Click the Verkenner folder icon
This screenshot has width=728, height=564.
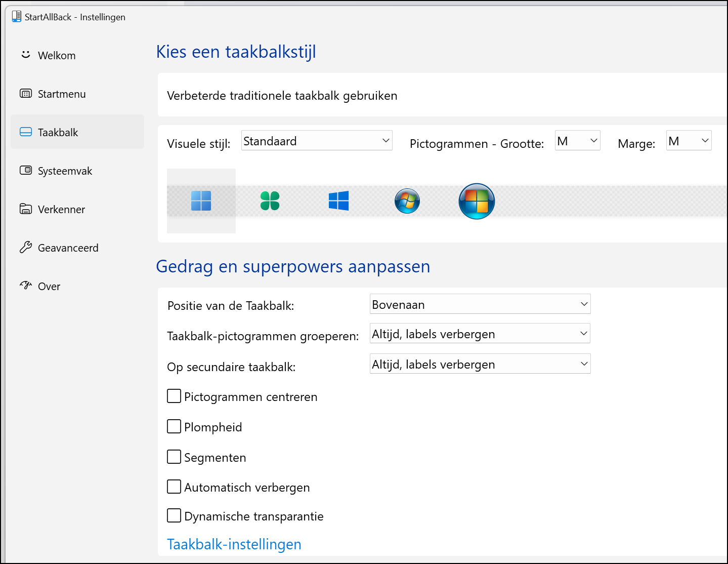[26, 209]
